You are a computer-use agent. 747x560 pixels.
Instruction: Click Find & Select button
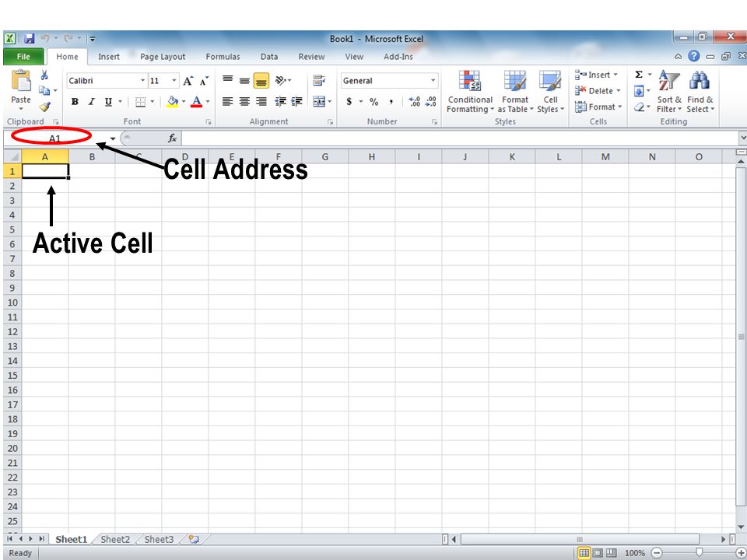point(700,92)
